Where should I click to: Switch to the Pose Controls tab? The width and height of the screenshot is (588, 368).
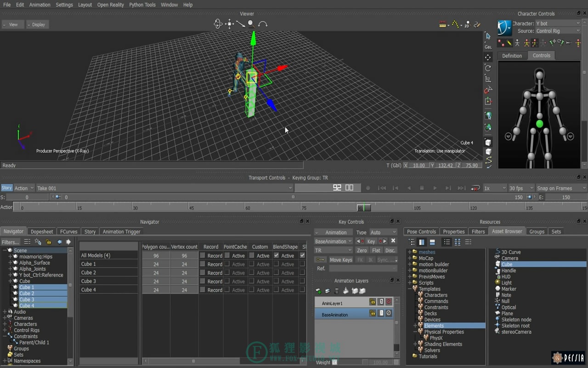tap(421, 231)
